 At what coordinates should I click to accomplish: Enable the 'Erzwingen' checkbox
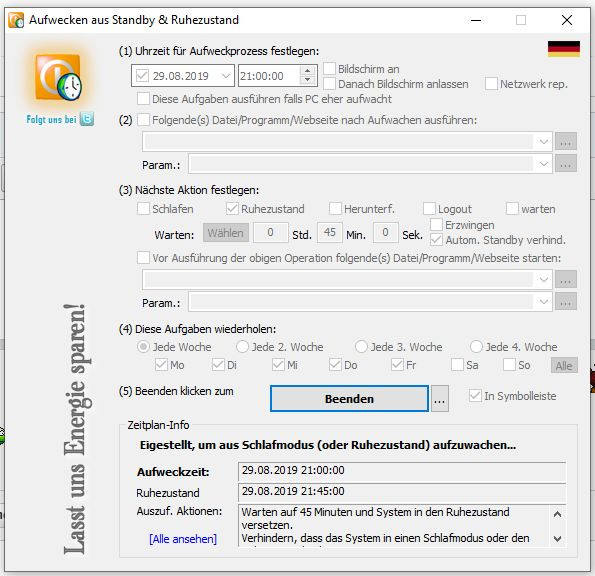coord(436,224)
